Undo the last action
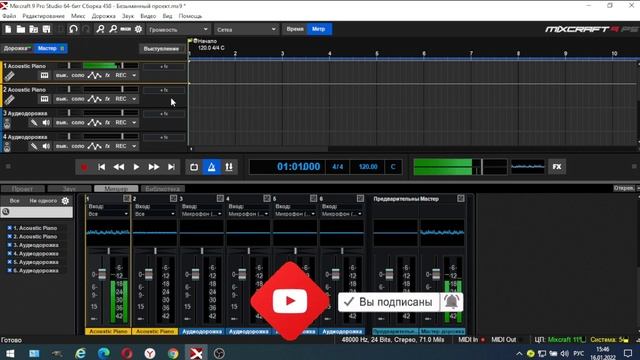 [73, 29]
